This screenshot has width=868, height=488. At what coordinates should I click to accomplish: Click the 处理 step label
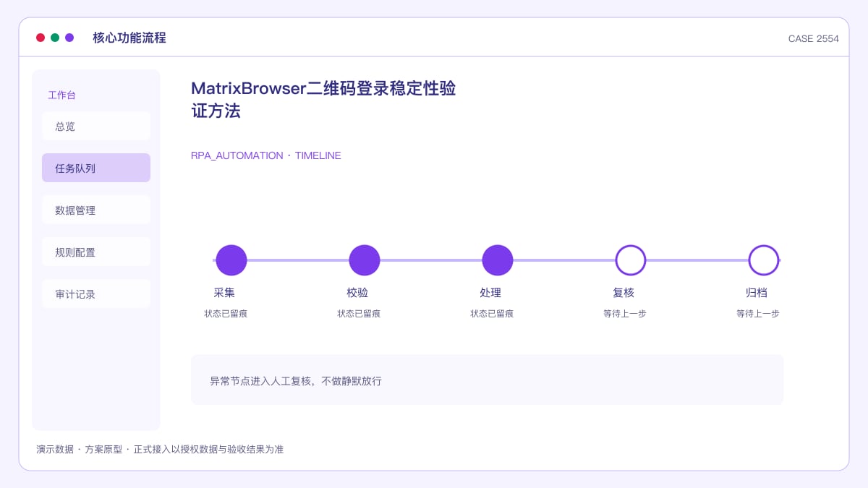[490, 293]
